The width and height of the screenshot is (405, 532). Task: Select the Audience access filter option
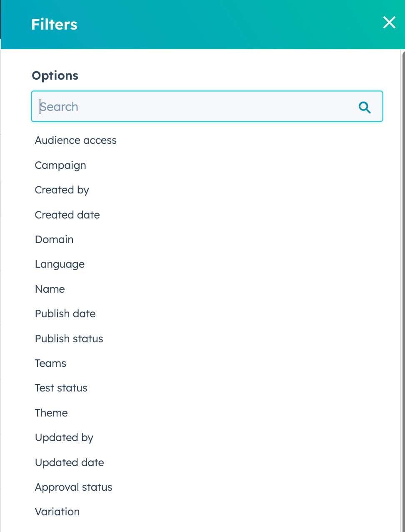pyautogui.click(x=76, y=141)
